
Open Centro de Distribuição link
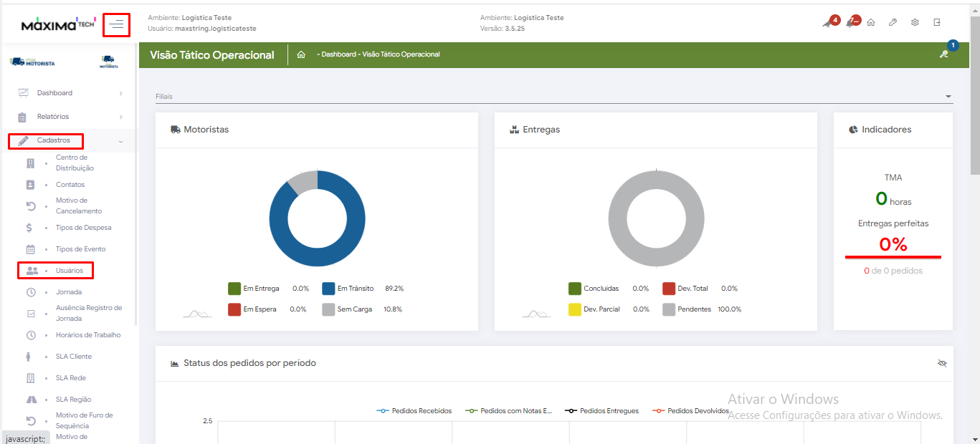point(75,163)
